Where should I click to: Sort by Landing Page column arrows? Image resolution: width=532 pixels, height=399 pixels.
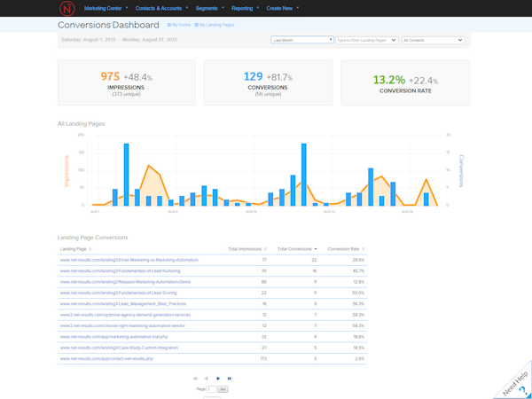tap(90, 249)
